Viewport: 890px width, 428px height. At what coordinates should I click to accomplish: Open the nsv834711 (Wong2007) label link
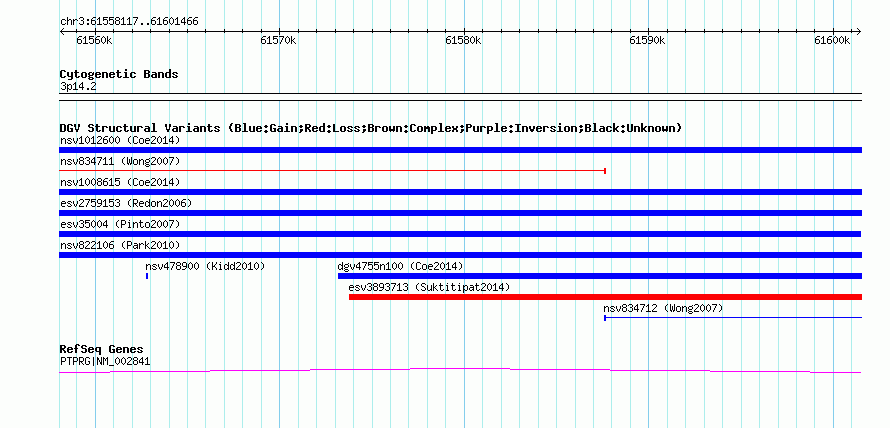pos(120,161)
